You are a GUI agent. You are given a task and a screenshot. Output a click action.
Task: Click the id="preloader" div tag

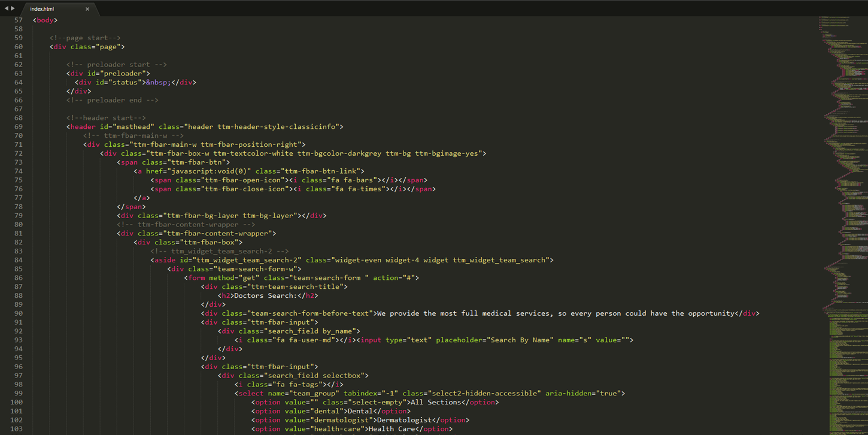tap(108, 74)
